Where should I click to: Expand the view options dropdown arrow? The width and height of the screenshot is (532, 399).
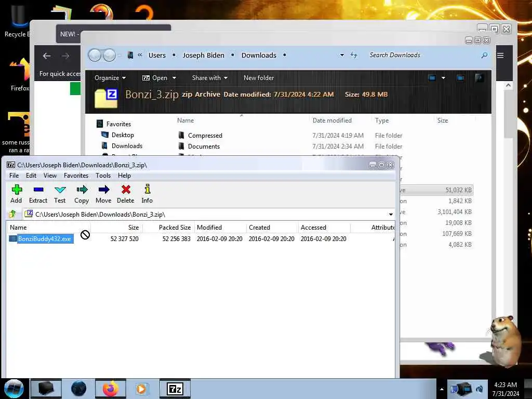point(443,78)
